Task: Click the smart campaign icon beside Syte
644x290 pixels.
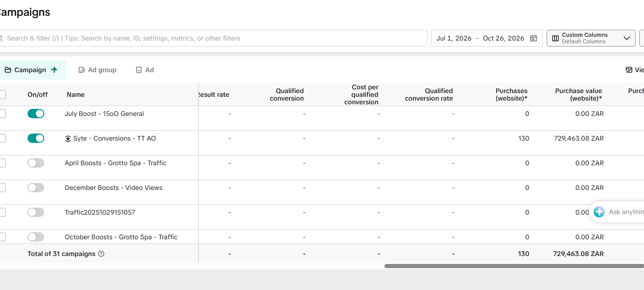Action: pyautogui.click(x=68, y=138)
